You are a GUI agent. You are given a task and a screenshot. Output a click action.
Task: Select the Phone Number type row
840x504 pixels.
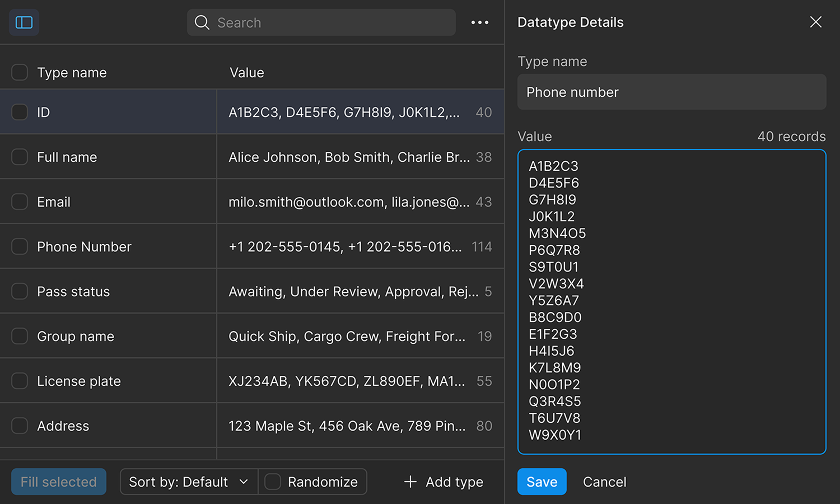(84, 246)
